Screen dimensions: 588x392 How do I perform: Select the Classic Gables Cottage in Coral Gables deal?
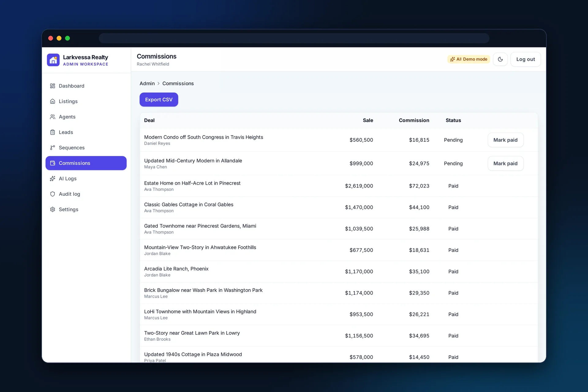(x=339, y=207)
